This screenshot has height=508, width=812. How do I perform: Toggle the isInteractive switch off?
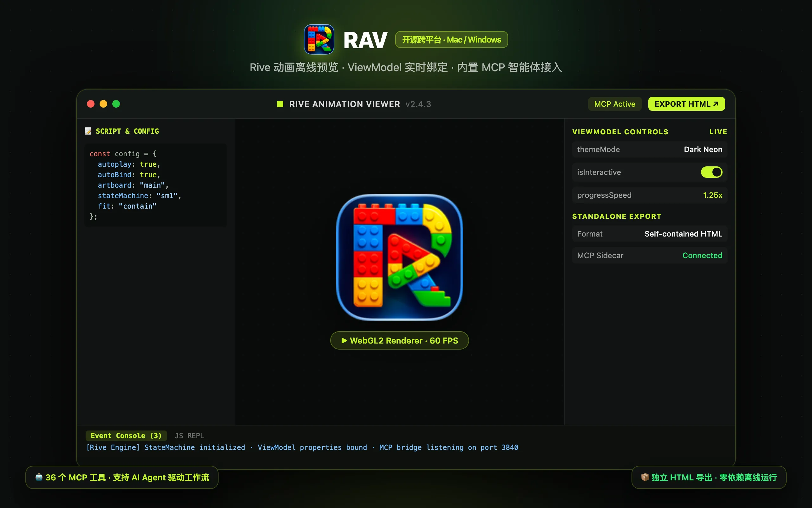coord(711,172)
